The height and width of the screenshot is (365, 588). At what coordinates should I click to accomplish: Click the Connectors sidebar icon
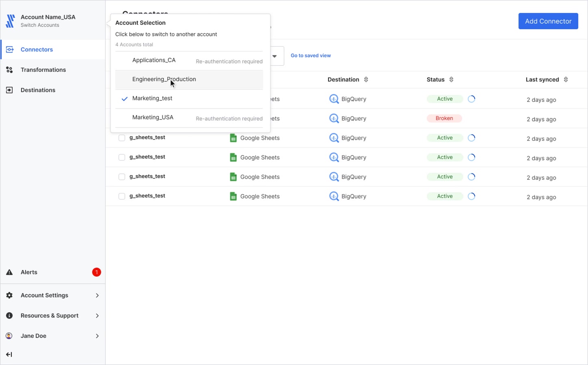click(x=10, y=49)
